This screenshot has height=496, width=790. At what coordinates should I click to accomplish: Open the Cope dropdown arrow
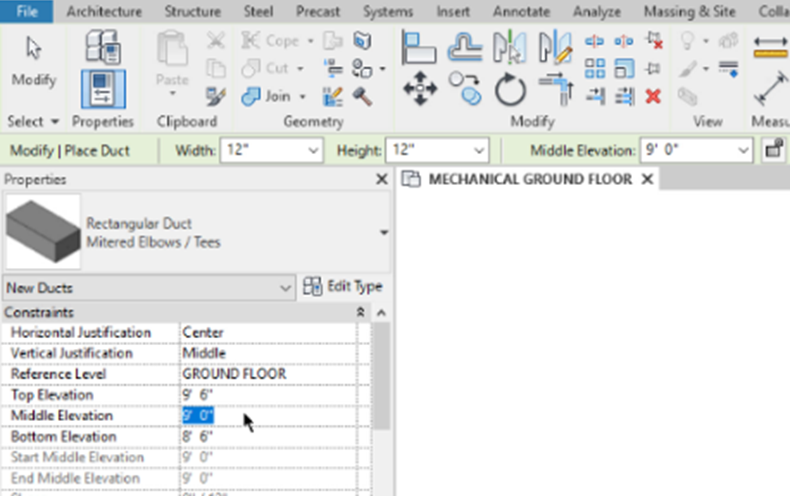coord(310,40)
